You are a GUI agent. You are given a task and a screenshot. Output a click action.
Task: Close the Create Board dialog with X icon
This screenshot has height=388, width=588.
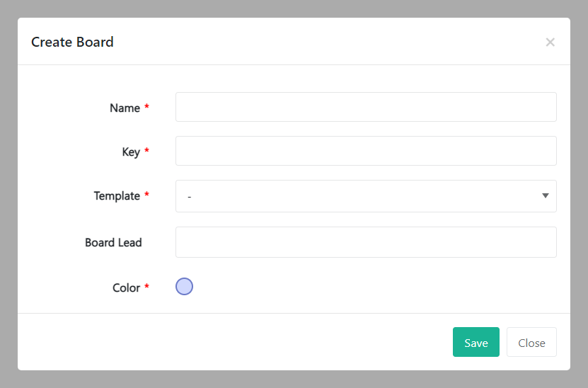(x=550, y=42)
